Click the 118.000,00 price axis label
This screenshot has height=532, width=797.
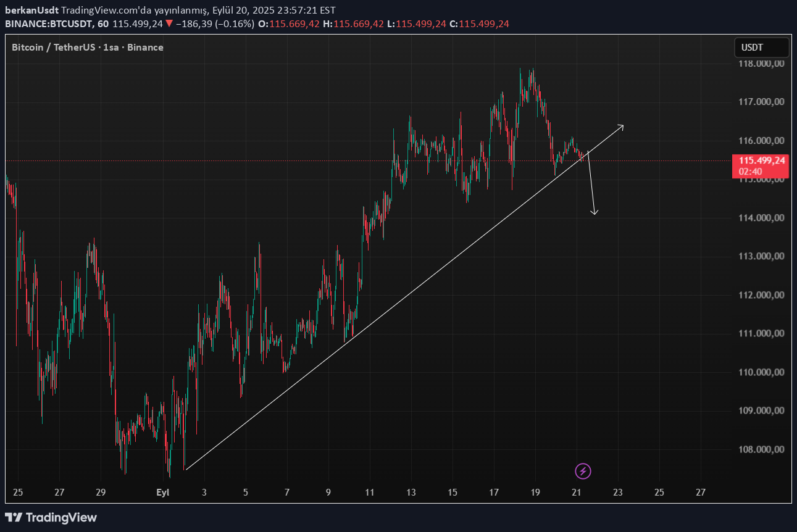coord(761,64)
